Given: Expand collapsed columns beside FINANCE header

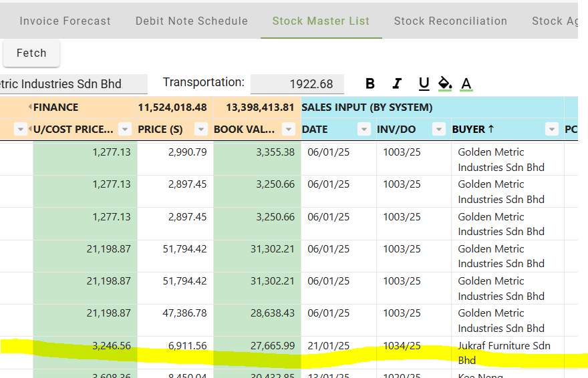Looking at the screenshot, I should pyautogui.click(x=30, y=107).
